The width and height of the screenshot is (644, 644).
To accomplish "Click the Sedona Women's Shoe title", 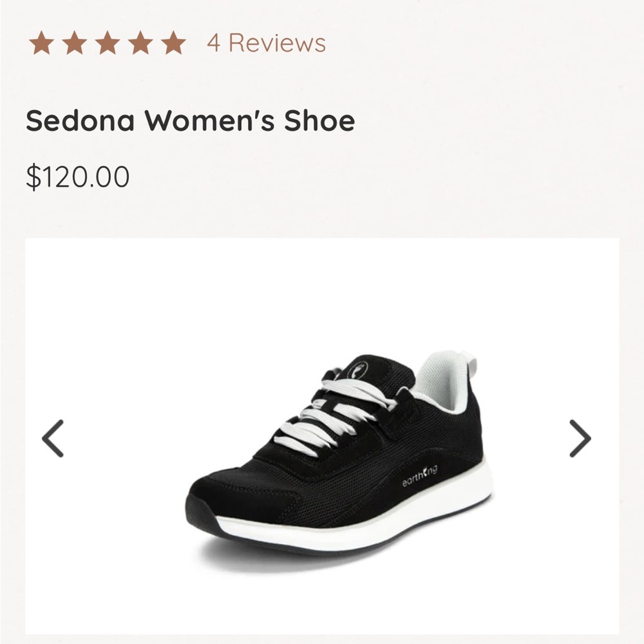I will (190, 120).
